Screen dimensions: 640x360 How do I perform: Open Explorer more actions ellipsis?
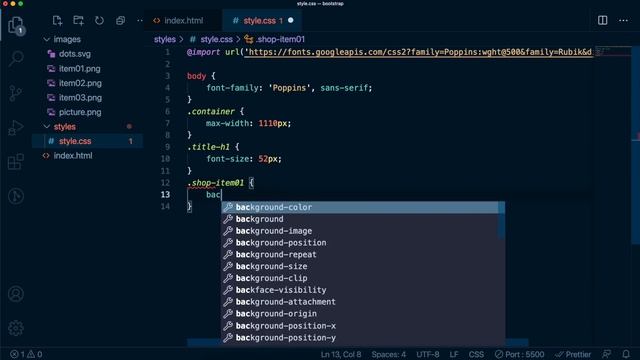140,20
